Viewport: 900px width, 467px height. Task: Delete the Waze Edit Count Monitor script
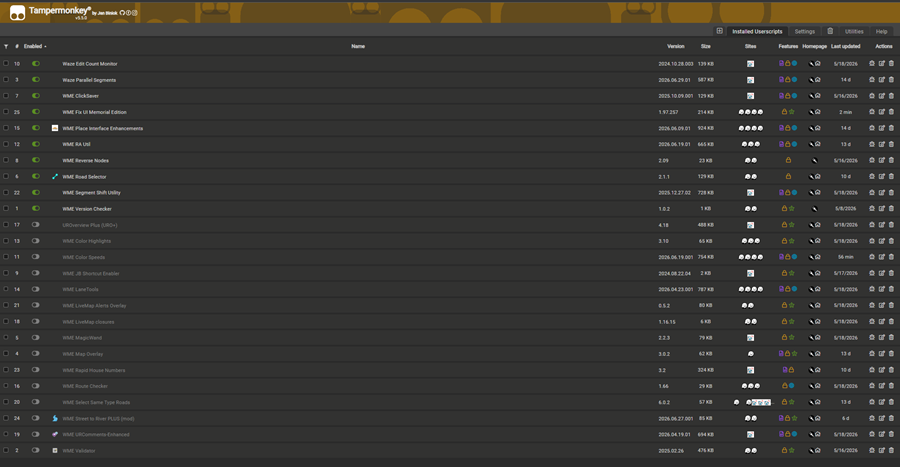[x=891, y=64]
